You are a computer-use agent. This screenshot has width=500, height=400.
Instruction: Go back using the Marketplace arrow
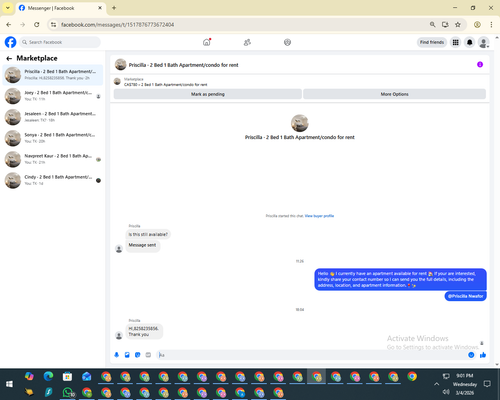click(x=9, y=59)
